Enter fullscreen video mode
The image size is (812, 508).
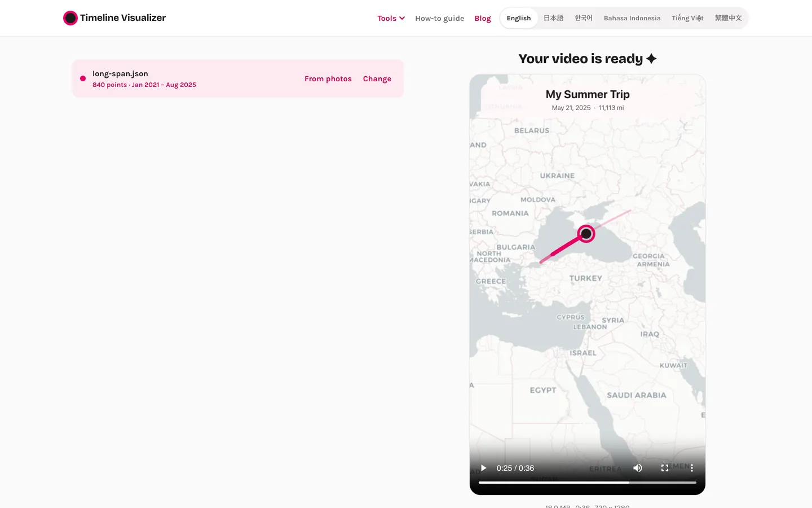click(x=665, y=468)
